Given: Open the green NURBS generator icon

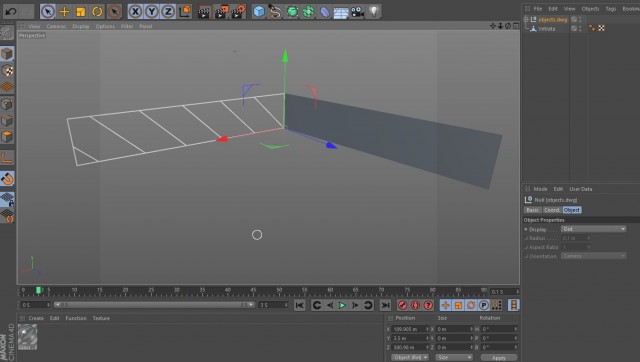Looking at the screenshot, I should pos(292,11).
